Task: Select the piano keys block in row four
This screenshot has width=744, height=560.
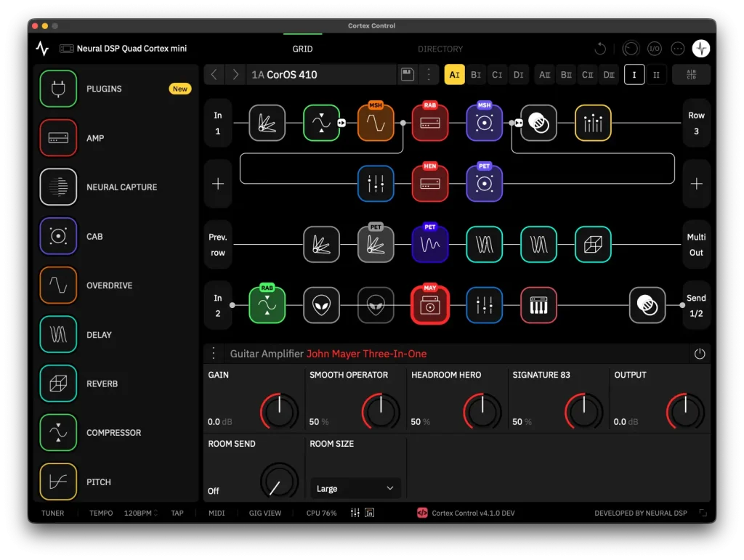Action: [538, 305]
